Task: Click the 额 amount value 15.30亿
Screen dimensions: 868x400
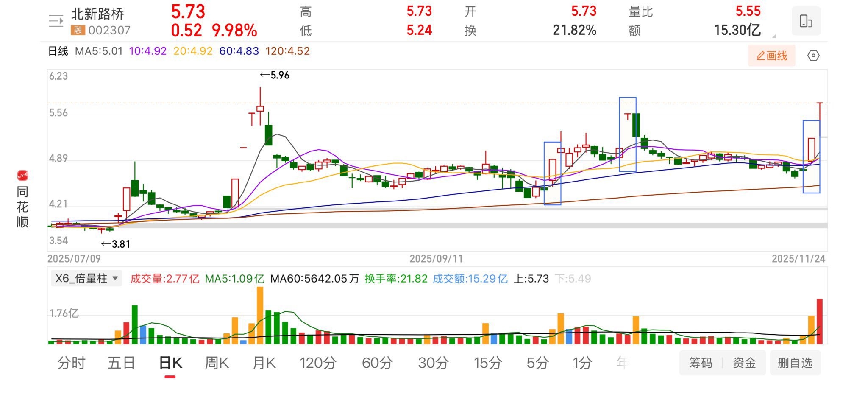Action: [737, 30]
